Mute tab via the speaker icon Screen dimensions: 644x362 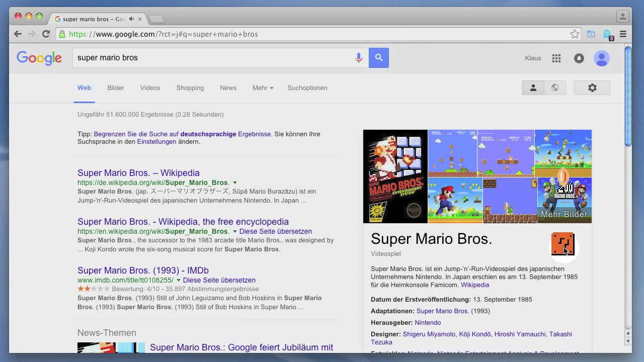pyautogui.click(x=131, y=19)
